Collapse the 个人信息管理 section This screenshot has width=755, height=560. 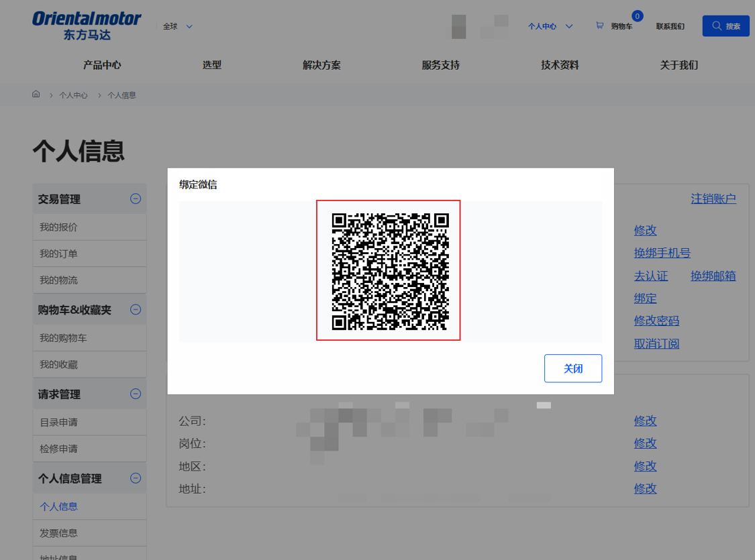coord(136,478)
